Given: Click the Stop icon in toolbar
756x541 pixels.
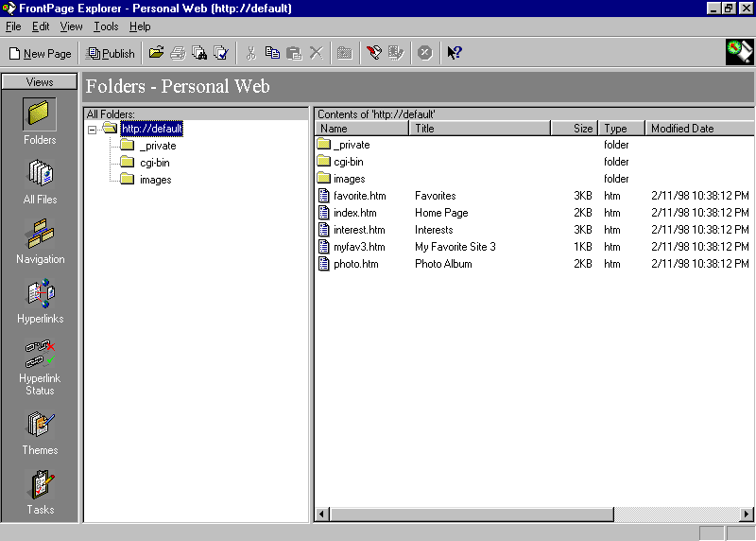Looking at the screenshot, I should 424,53.
